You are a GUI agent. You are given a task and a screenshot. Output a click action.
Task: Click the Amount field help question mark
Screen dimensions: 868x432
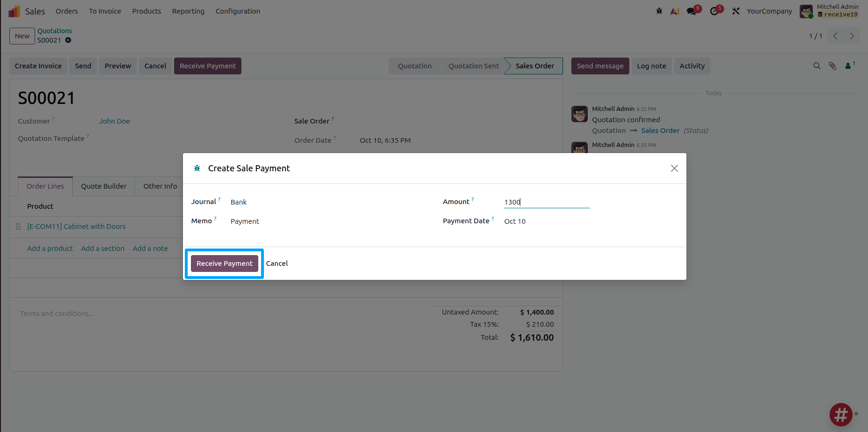pos(473,199)
